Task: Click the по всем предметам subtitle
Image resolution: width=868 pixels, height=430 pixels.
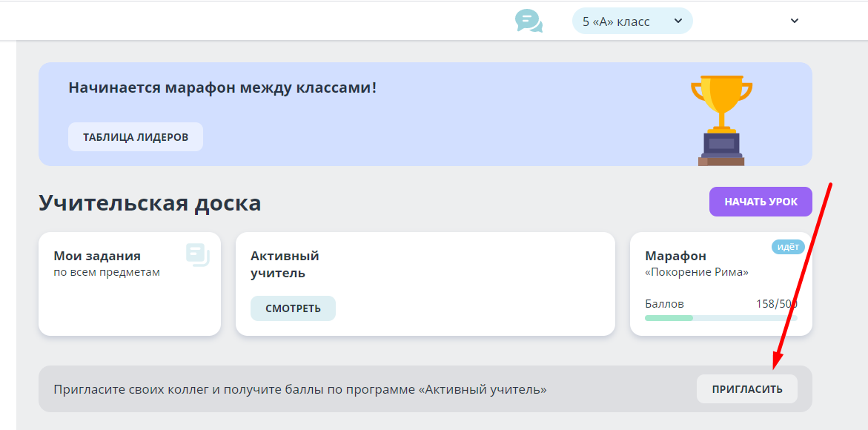Action: point(107,272)
